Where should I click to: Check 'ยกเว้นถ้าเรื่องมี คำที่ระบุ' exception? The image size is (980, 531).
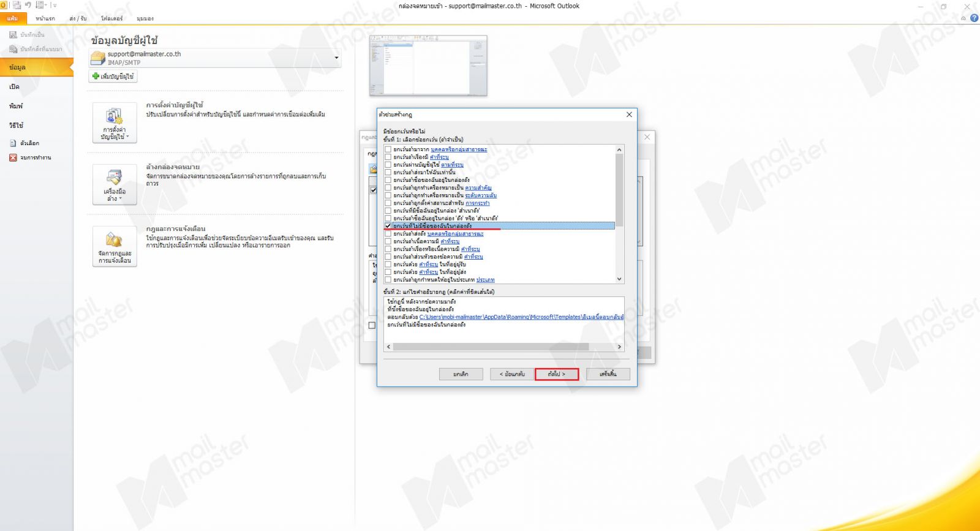click(x=388, y=157)
